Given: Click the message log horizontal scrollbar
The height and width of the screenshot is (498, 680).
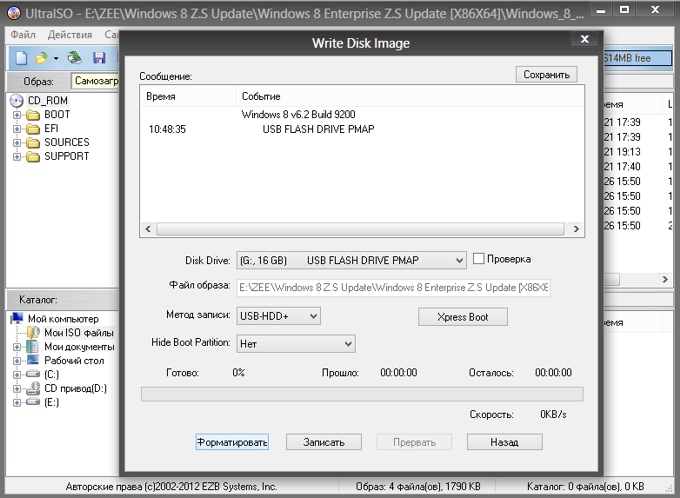Looking at the screenshot, I should 360,229.
